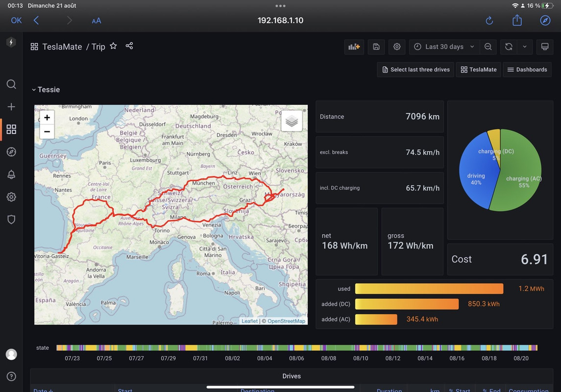Click the Cost 6.91 panel
The width and height of the screenshot is (561, 392).
[500, 260]
